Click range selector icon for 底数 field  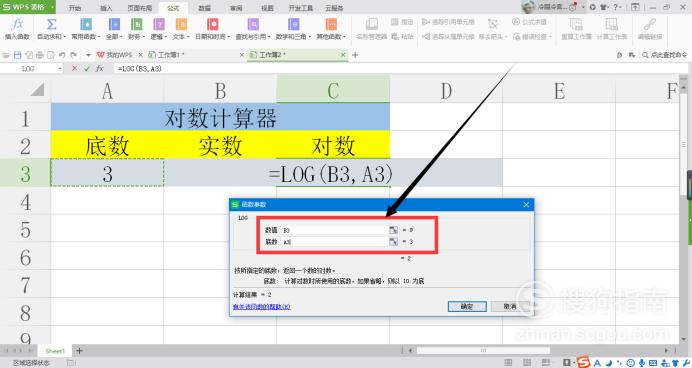pos(393,241)
